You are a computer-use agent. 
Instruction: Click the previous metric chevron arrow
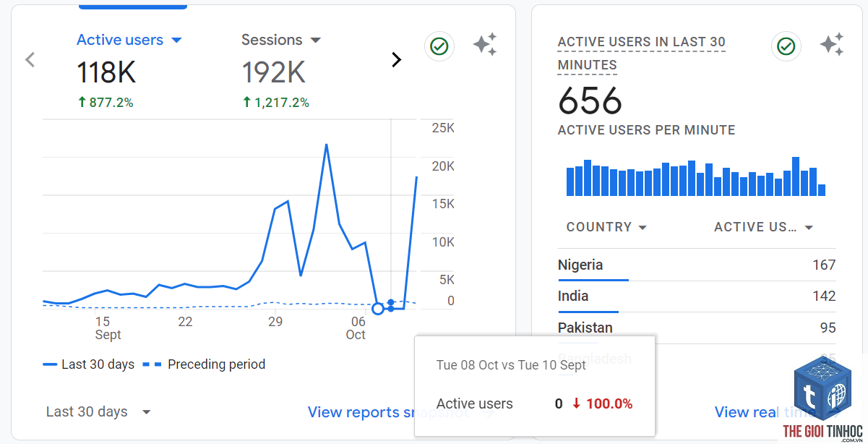tap(30, 59)
